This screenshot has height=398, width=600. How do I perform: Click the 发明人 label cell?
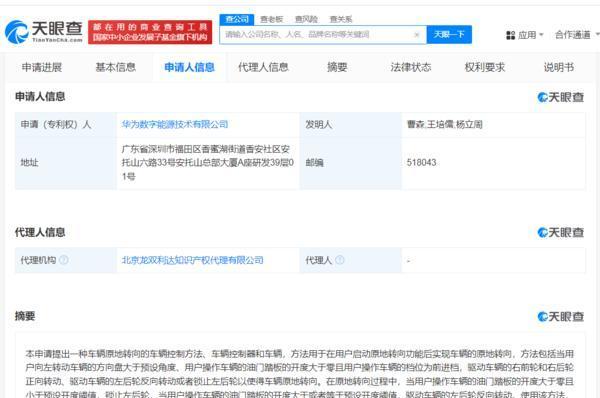coord(351,124)
